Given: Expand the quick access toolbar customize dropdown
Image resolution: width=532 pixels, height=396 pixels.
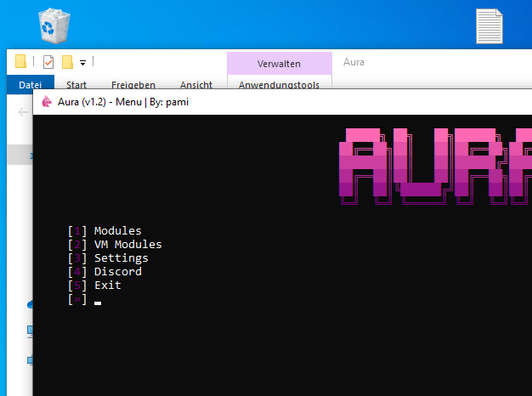Looking at the screenshot, I should pyautogui.click(x=82, y=62).
